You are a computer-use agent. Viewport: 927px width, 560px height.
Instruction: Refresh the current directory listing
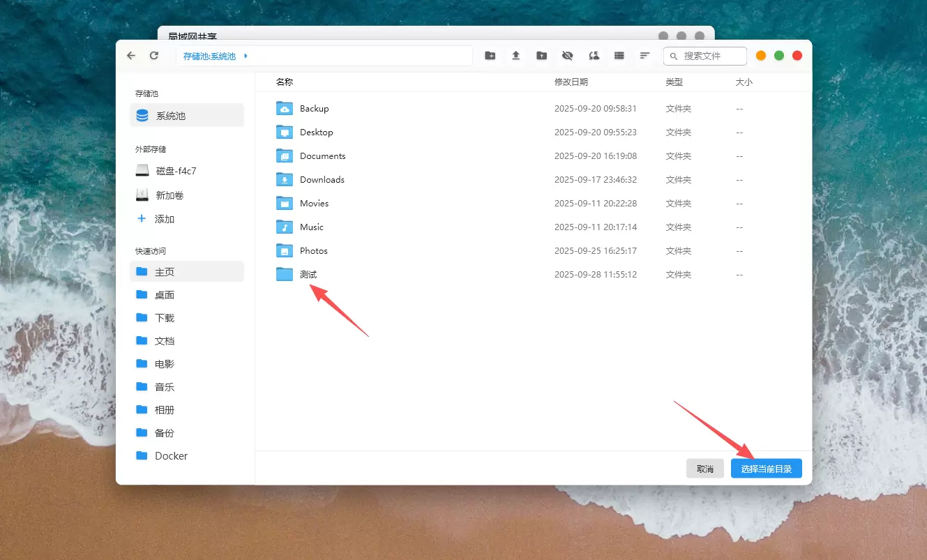click(x=154, y=56)
